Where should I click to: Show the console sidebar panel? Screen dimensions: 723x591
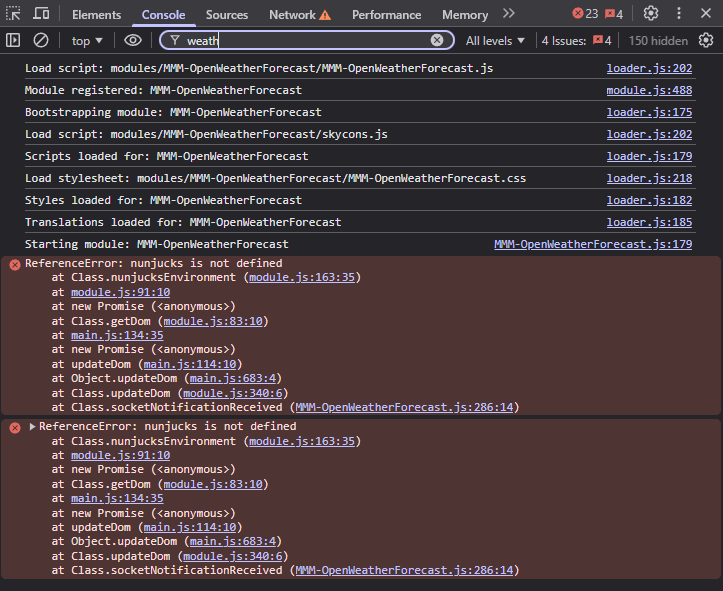click(13, 40)
